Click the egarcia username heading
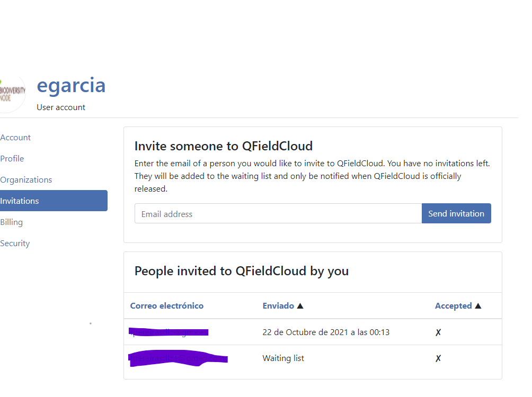 pos(71,85)
